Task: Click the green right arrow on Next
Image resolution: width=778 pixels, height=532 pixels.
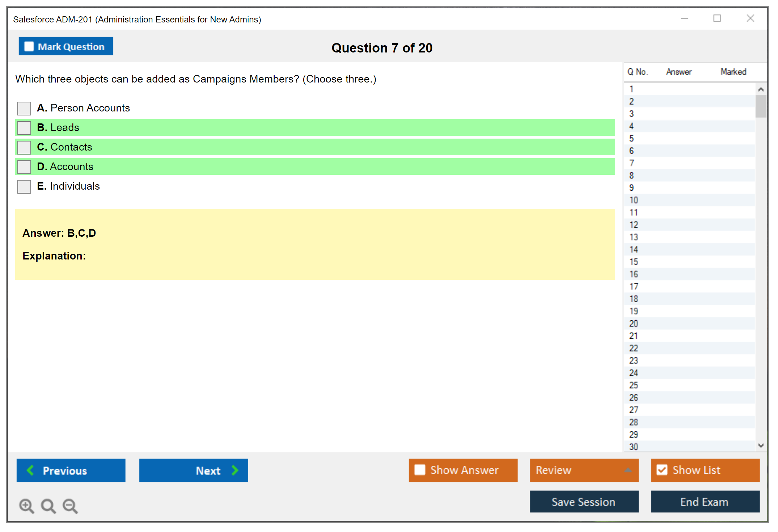Action: tap(235, 470)
